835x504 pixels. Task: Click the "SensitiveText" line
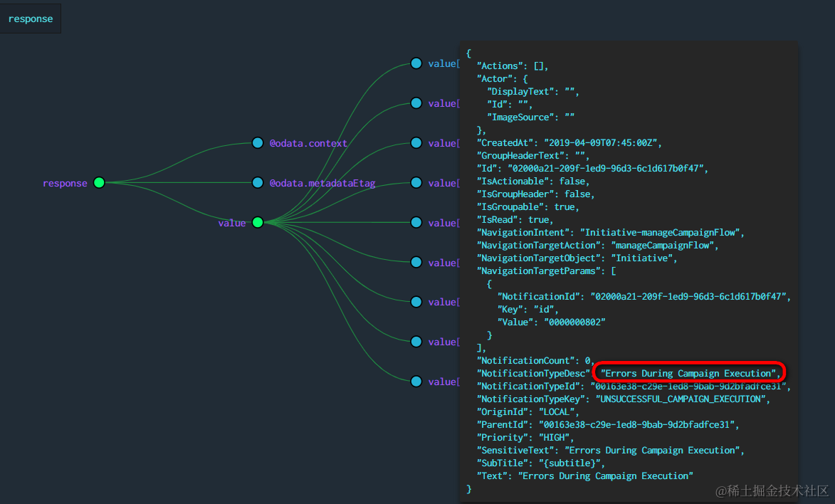pos(610,450)
